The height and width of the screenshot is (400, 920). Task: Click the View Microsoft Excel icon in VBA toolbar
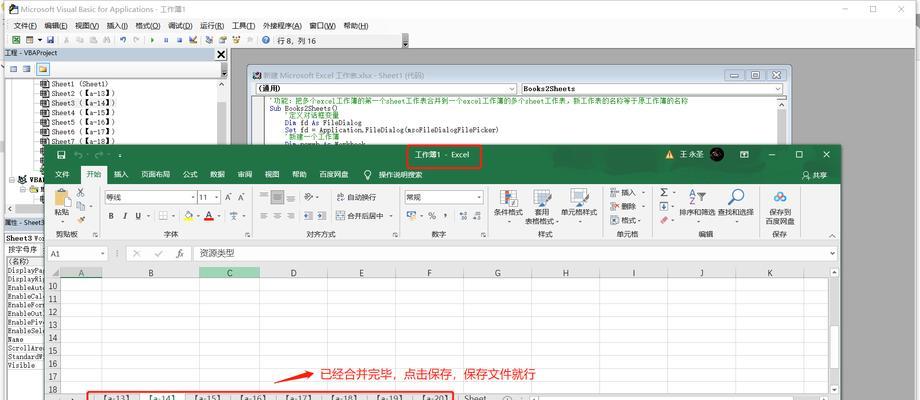16,40
